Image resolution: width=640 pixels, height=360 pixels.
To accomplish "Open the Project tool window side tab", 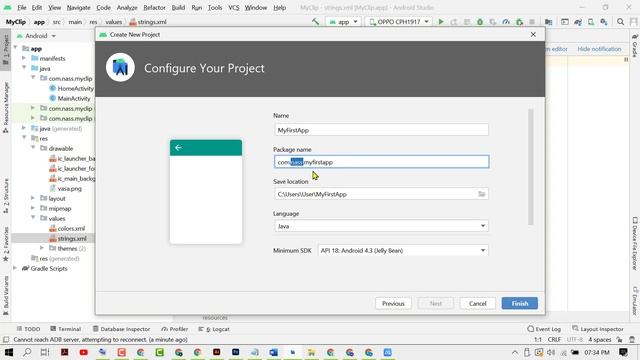I will [x=6, y=49].
